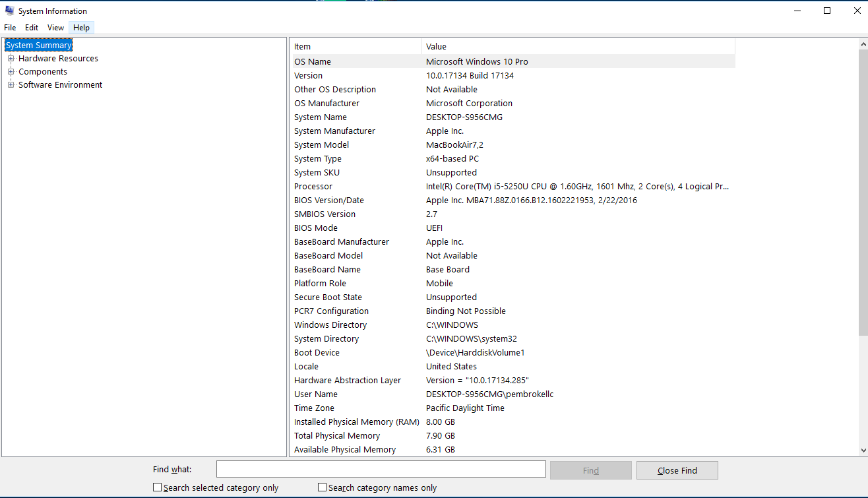Expand the Software Environment node
This screenshot has height=498, width=868.
(x=11, y=85)
